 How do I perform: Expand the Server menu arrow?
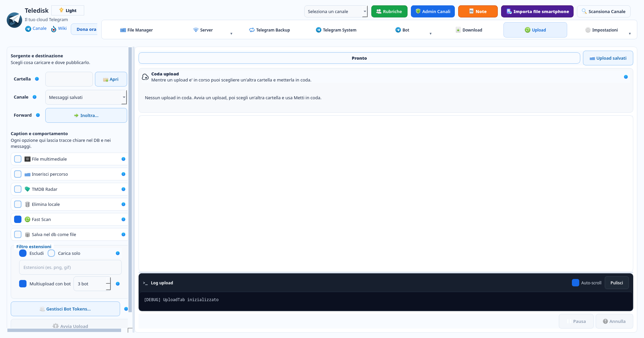point(231,34)
